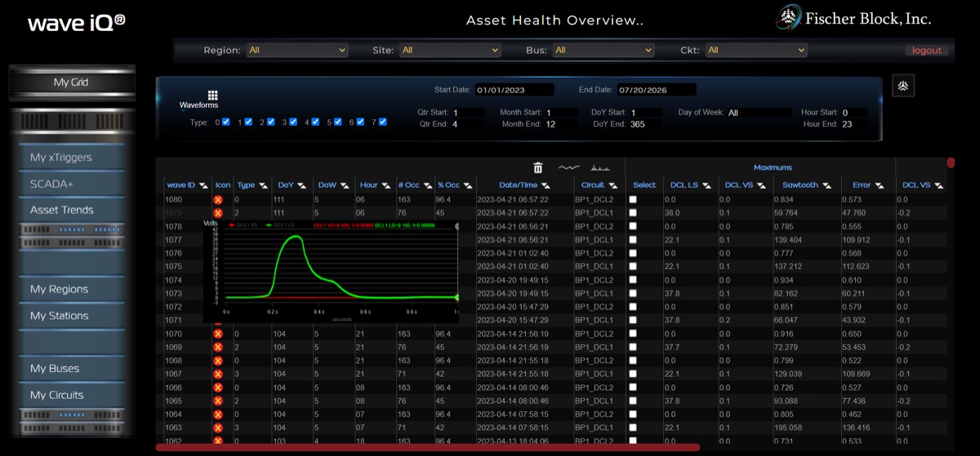Click error icon in wave 1070 row
This screenshot has height=456, width=980.
click(x=218, y=334)
